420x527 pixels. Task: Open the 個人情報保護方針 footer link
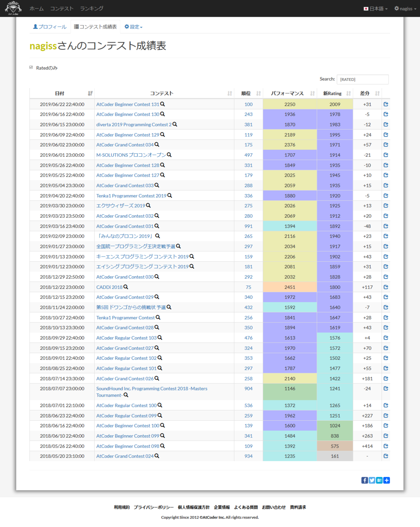tap(194, 507)
